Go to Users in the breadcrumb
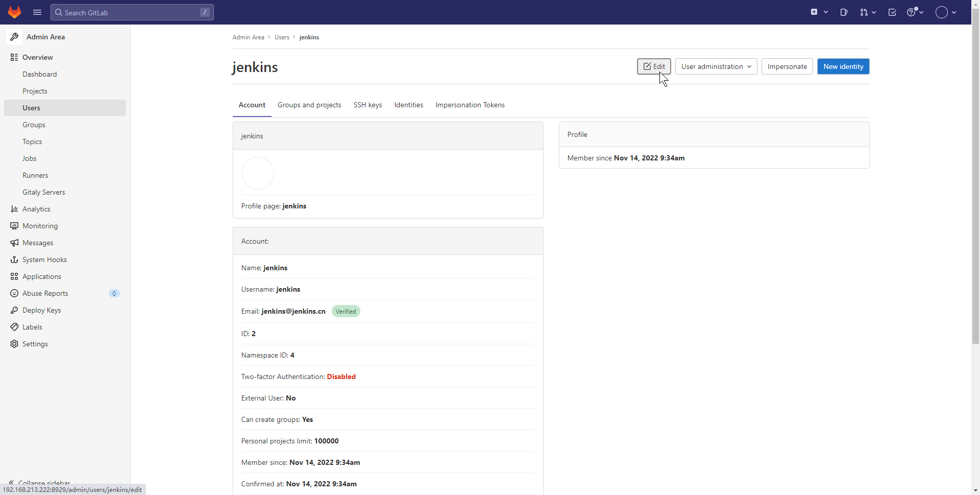980x495 pixels. (x=282, y=37)
